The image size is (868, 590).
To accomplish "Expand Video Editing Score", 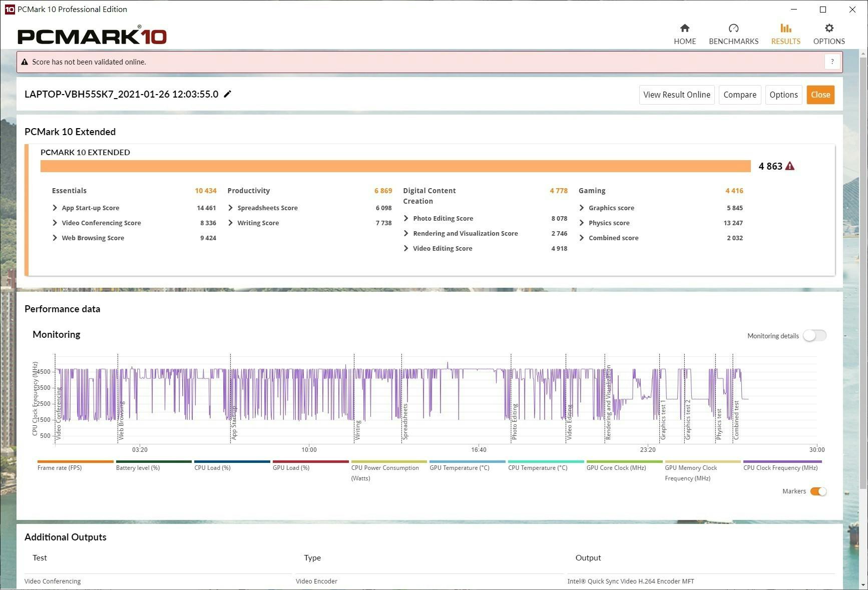I will point(406,248).
